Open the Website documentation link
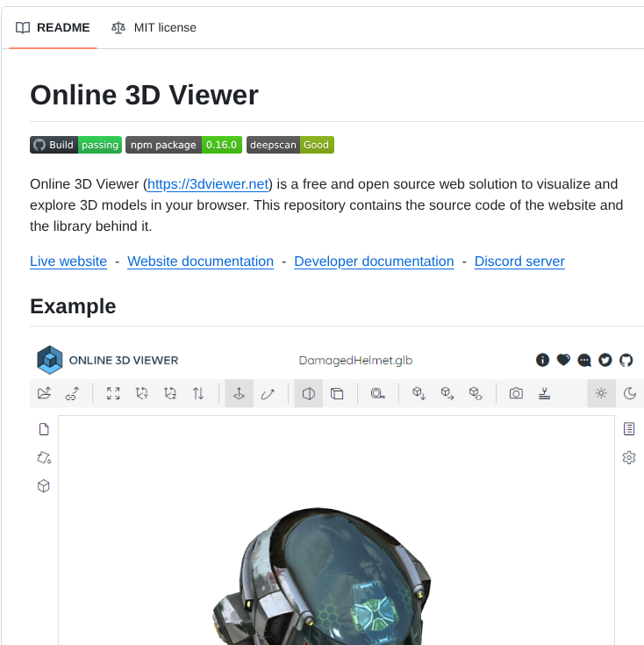The height and width of the screenshot is (645, 644). tap(200, 262)
